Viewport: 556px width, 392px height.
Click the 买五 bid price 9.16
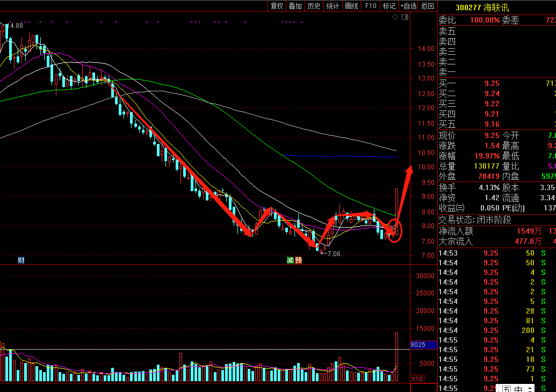click(x=492, y=125)
